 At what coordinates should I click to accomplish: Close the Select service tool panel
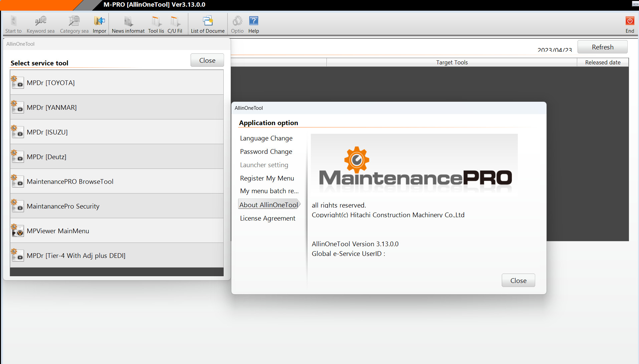tap(207, 60)
